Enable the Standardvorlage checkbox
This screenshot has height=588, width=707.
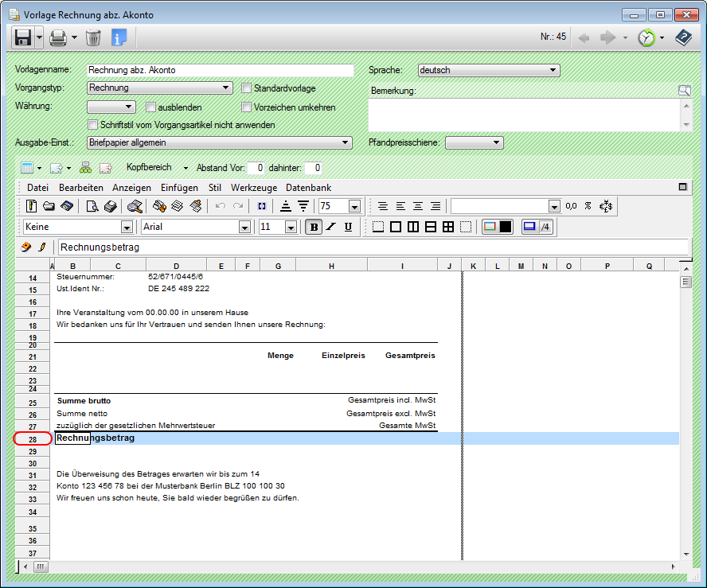(x=247, y=88)
